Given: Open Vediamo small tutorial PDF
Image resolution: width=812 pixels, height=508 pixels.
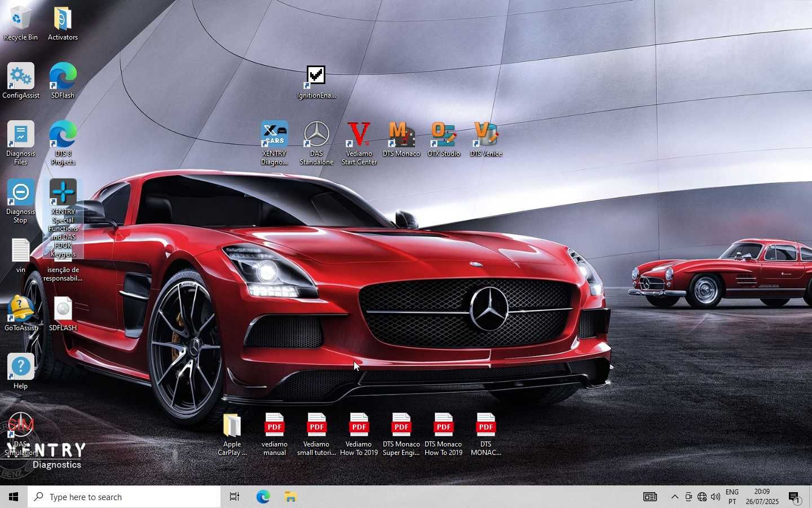Looking at the screenshot, I should [x=316, y=435].
